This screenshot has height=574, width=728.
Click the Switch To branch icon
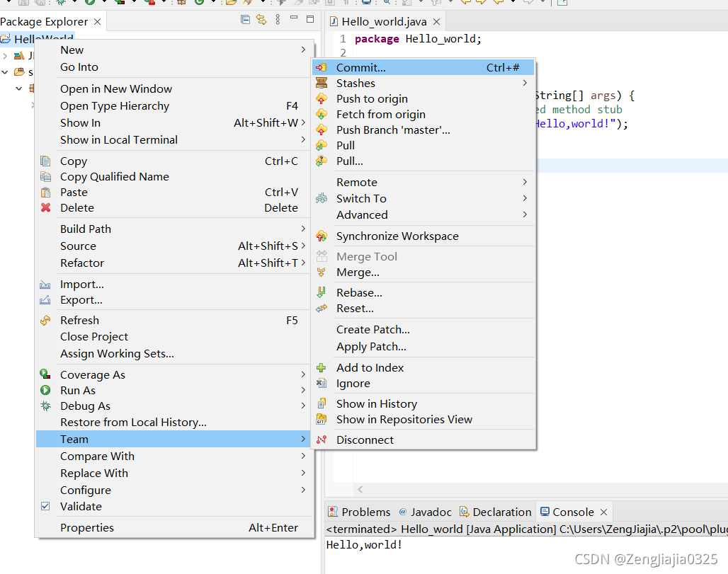point(322,199)
